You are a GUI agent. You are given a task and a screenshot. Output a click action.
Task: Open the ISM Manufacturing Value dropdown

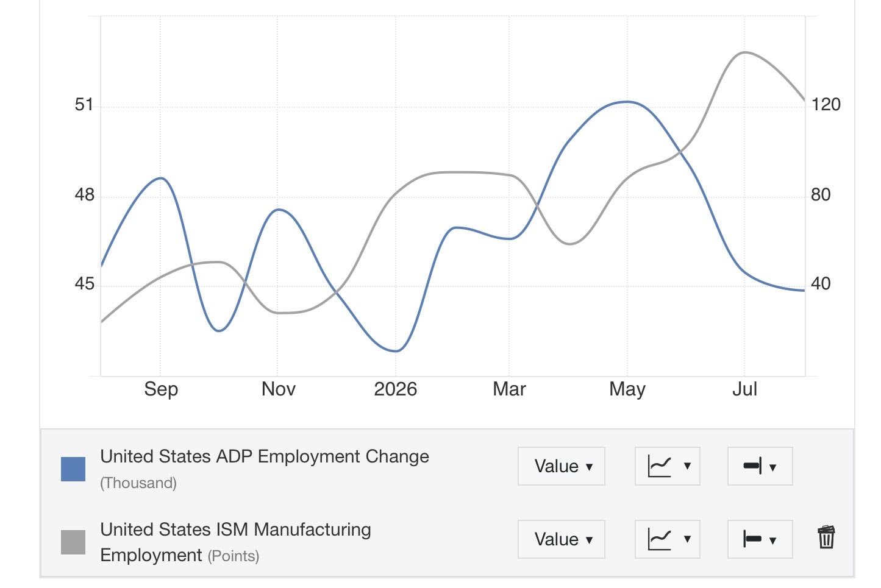562,539
